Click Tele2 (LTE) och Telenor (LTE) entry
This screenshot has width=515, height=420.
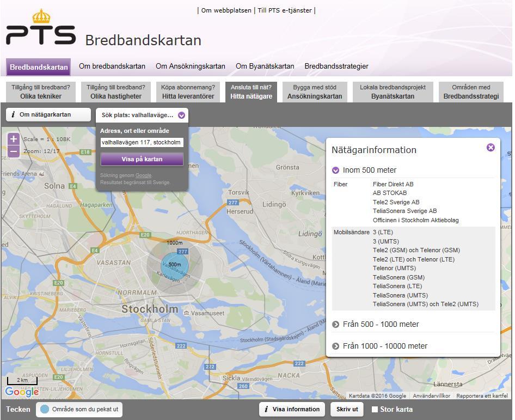[414, 259]
